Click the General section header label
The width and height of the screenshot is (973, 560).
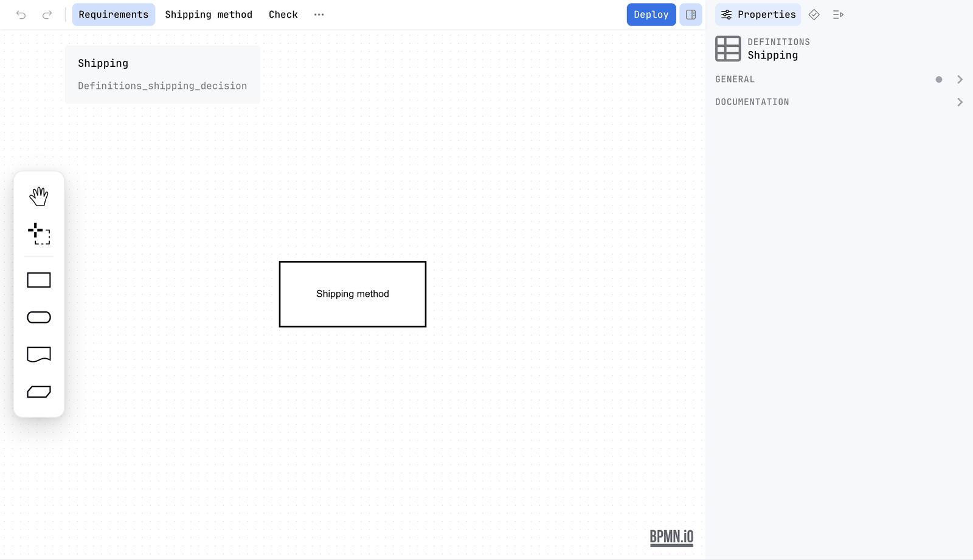735,80
